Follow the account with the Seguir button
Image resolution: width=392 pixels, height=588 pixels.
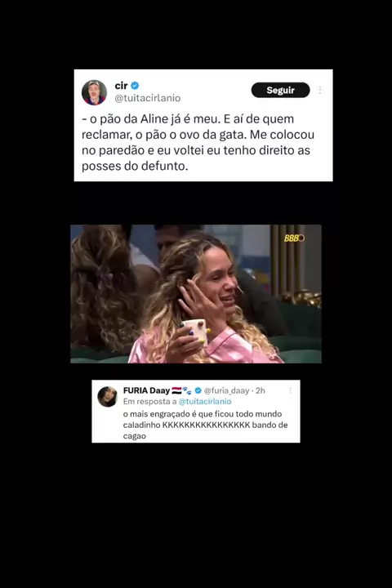[x=280, y=90]
